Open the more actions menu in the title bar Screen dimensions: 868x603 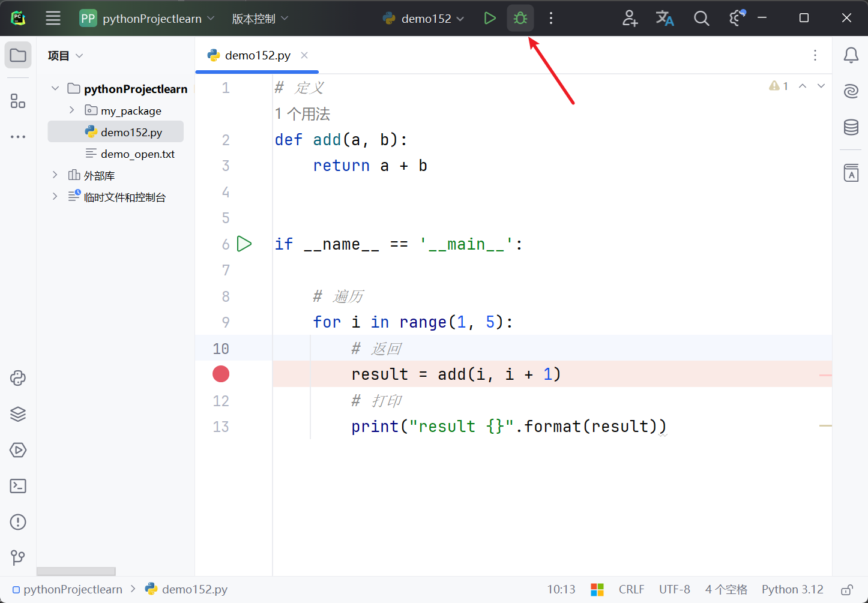click(550, 19)
